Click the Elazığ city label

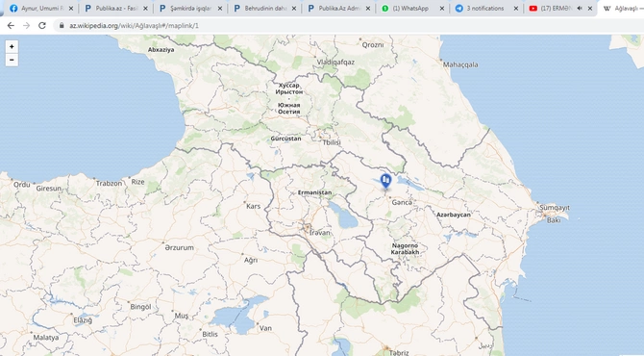tap(83, 320)
